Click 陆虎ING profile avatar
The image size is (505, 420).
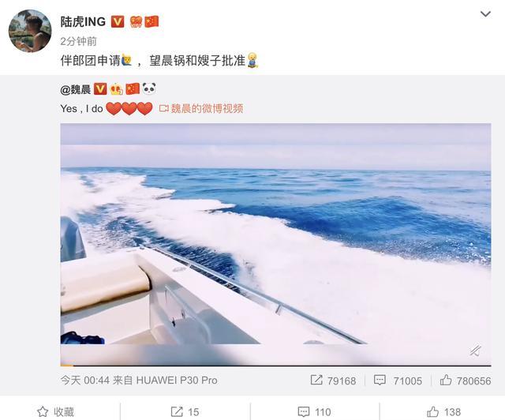click(x=30, y=31)
